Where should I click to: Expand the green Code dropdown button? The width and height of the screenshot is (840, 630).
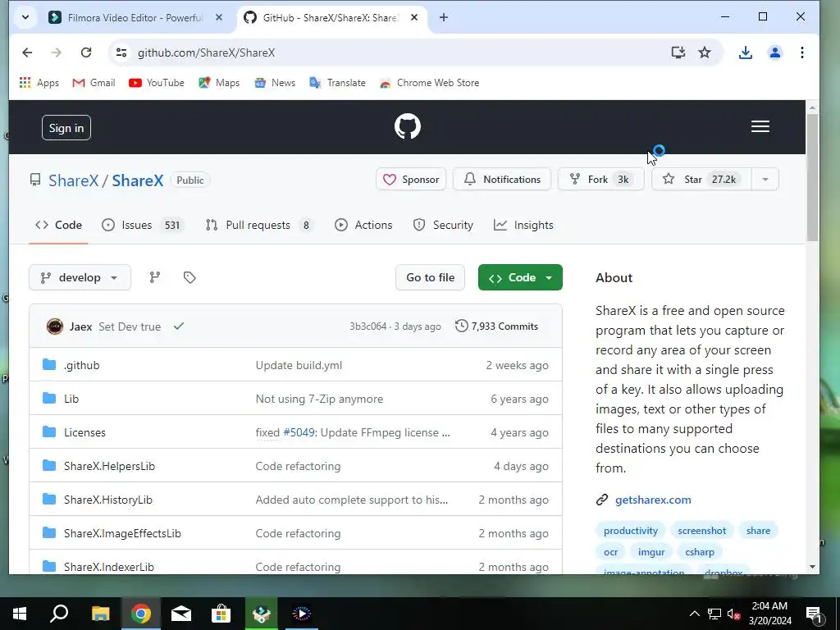click(x=520, y=277)
